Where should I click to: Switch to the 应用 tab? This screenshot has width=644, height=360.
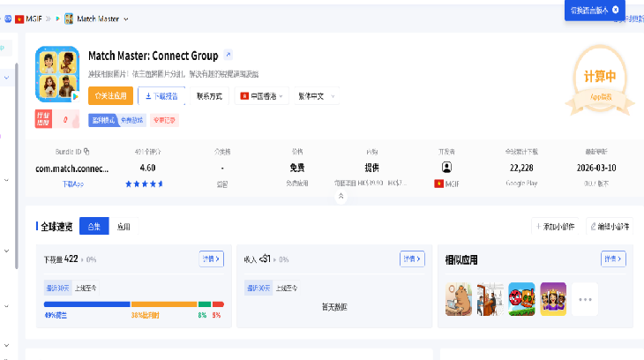[x=124, y=227]
